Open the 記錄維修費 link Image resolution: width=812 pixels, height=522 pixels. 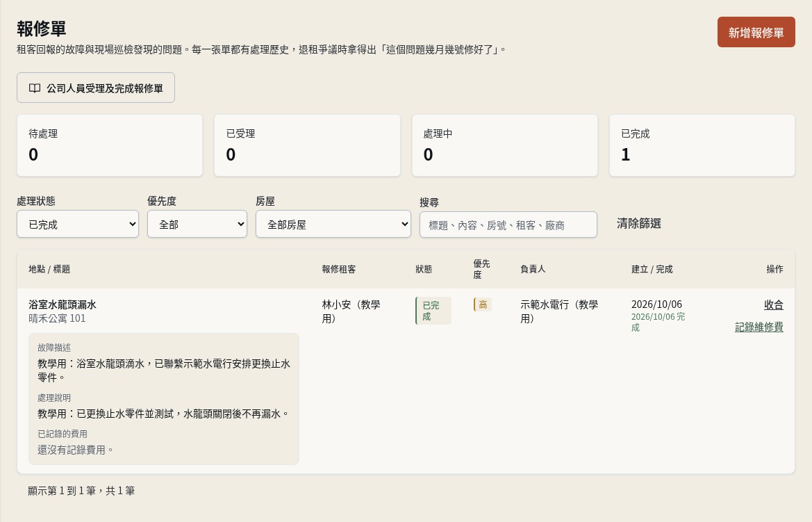coord(759,327)
